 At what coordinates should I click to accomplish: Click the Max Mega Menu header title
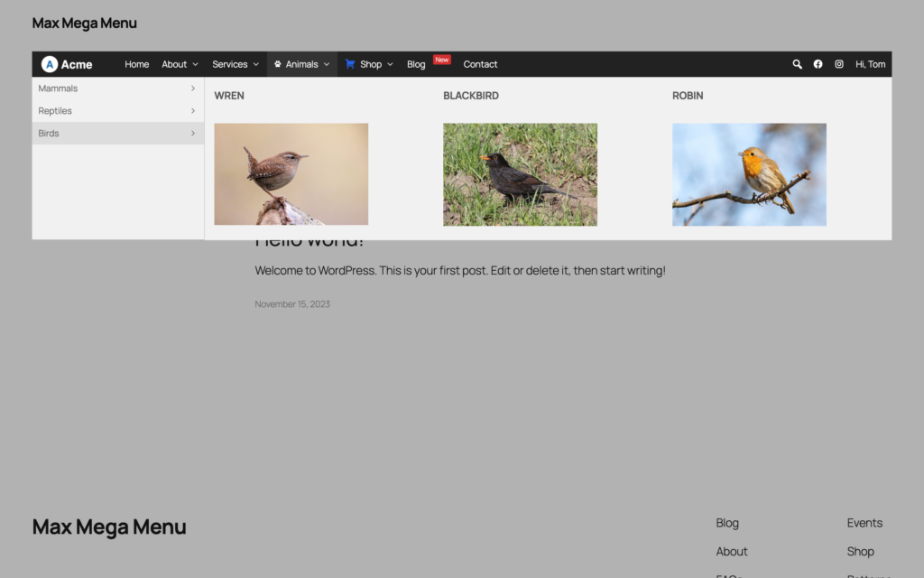pyautogui.click(x=84, y=23)
